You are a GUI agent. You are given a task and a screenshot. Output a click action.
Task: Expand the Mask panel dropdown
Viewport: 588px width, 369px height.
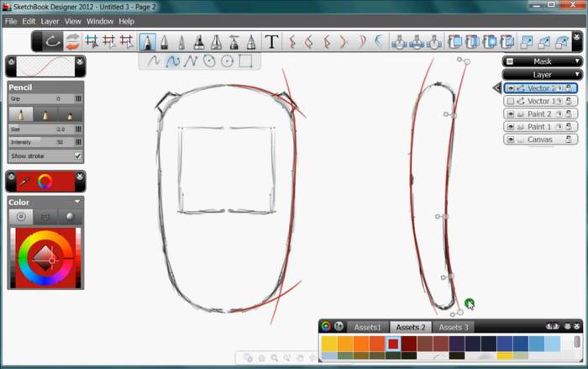pyautogui.click(x=578, y=61)
